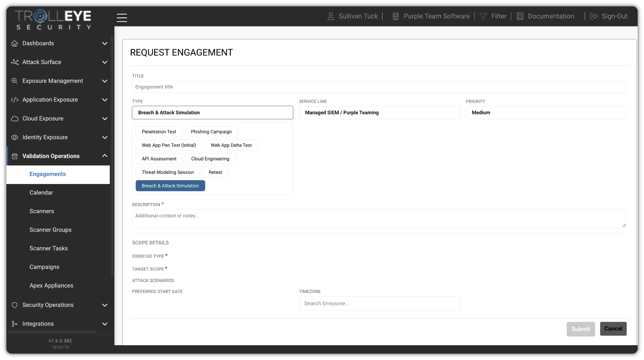This screenshot has width=644, height=360.
Task: Select Penetration Test type option
Action: coord(159,132)
